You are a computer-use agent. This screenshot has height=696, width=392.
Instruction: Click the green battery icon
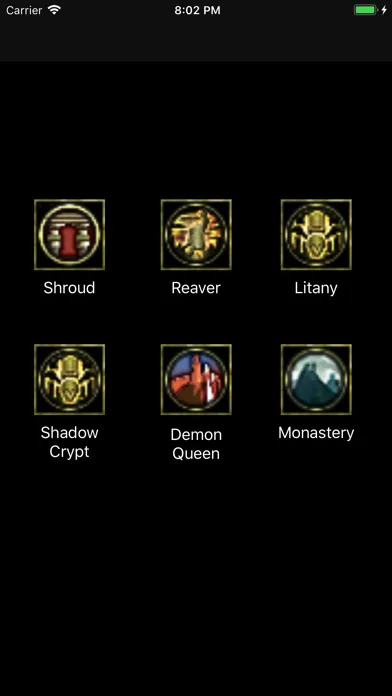tap(365, 10)
